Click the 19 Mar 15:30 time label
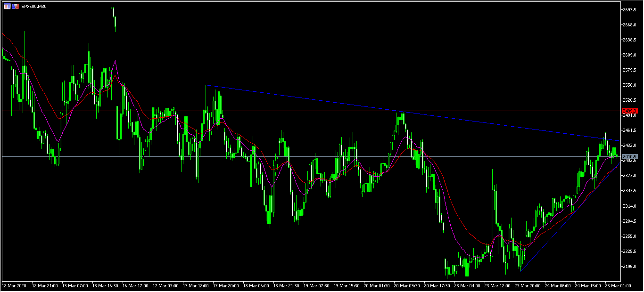 point(347,285)
